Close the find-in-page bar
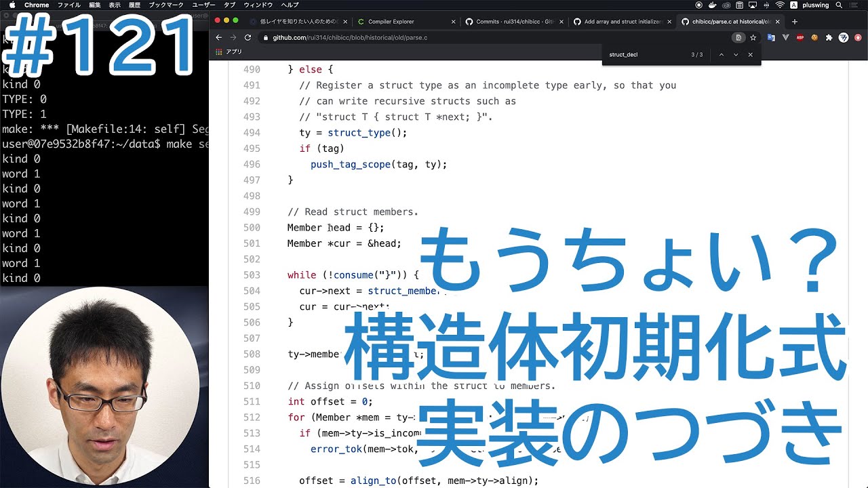Image resolution: width=868 pixels, height=488 pixels. 750,54
